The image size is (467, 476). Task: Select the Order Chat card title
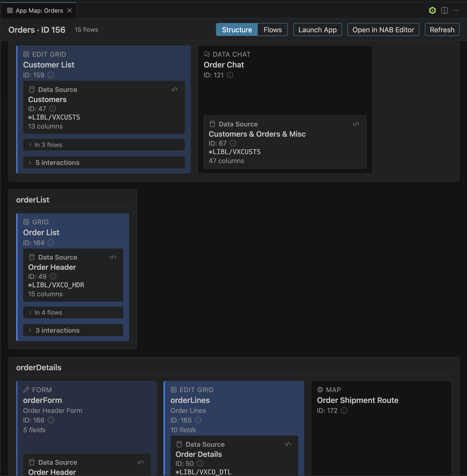224,65
